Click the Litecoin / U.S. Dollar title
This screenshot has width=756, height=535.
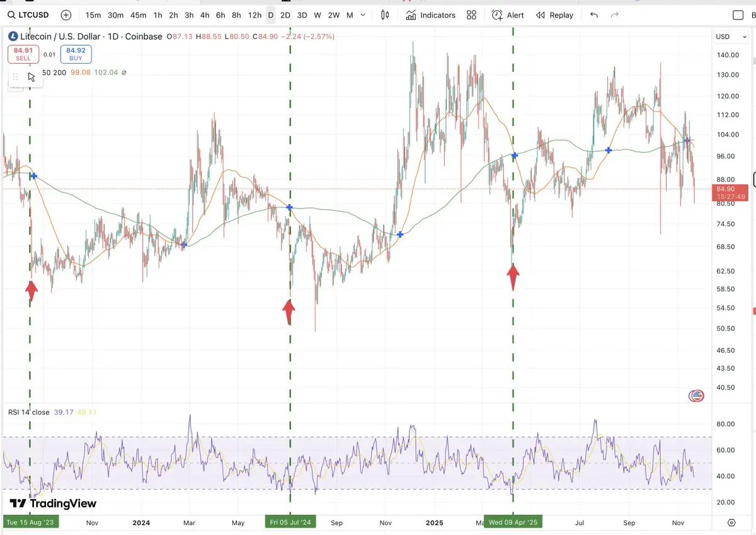click(x=60, y=37)
